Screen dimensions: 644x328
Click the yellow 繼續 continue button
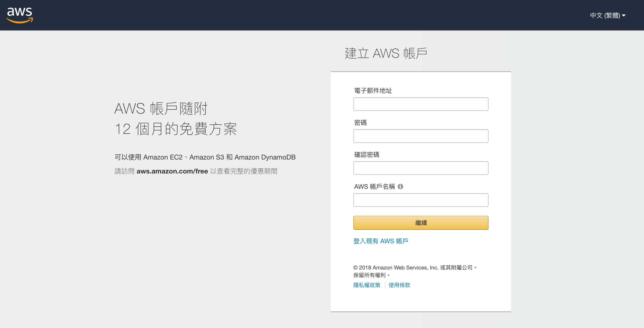tap(421, 223)
